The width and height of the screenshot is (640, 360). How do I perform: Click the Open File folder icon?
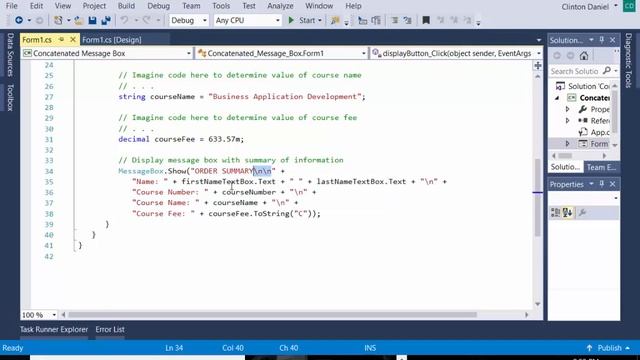(x=79, y=20)
